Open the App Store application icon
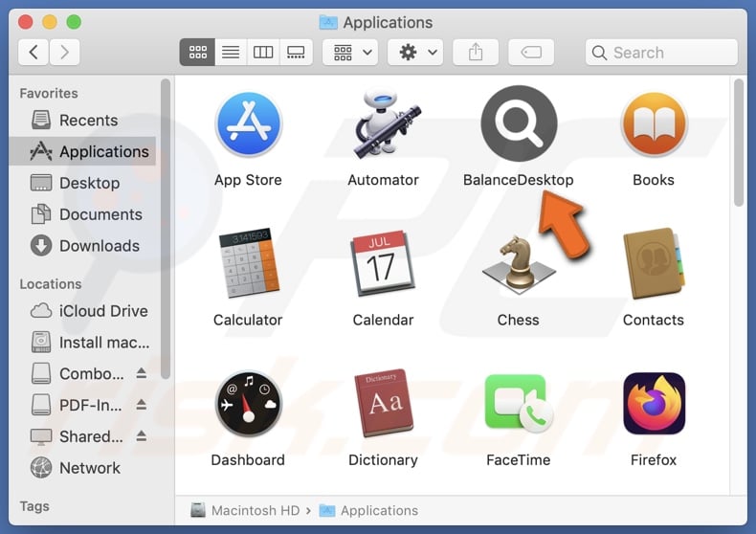Image resolution: width=756 pixels, height=534 pixels. coord(248,124)
